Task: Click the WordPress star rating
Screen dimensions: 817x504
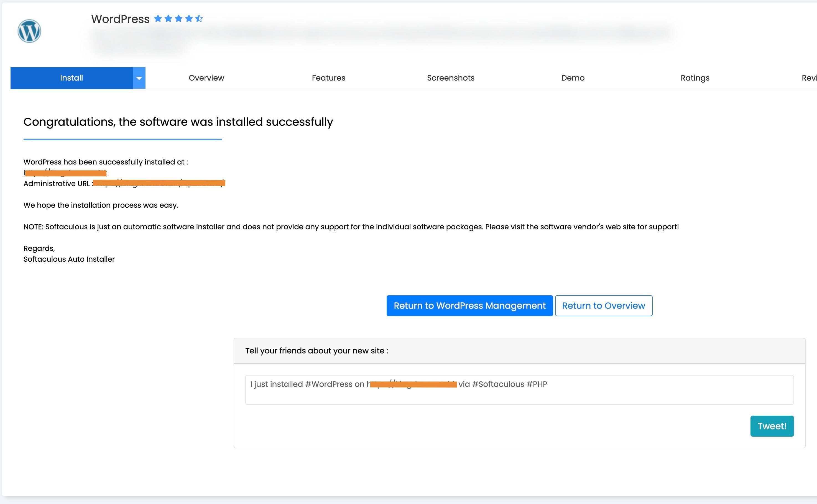Action: pyautogui.click(x=178, y=19)
